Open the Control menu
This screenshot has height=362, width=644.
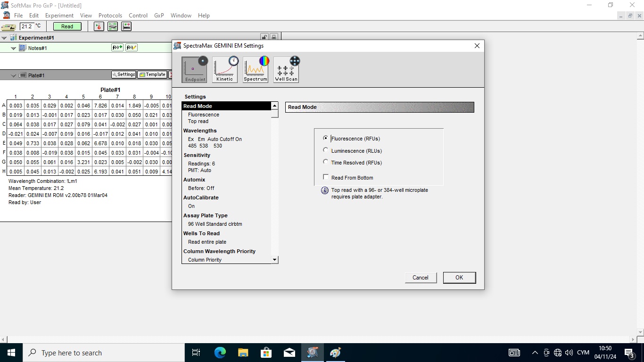138,16
